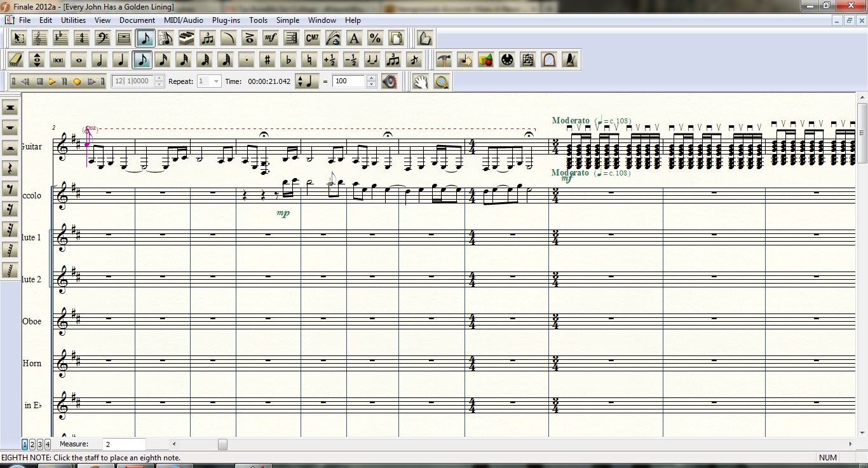Click the Measure number input field
868x468 pixels.
(x=124, y=444)
